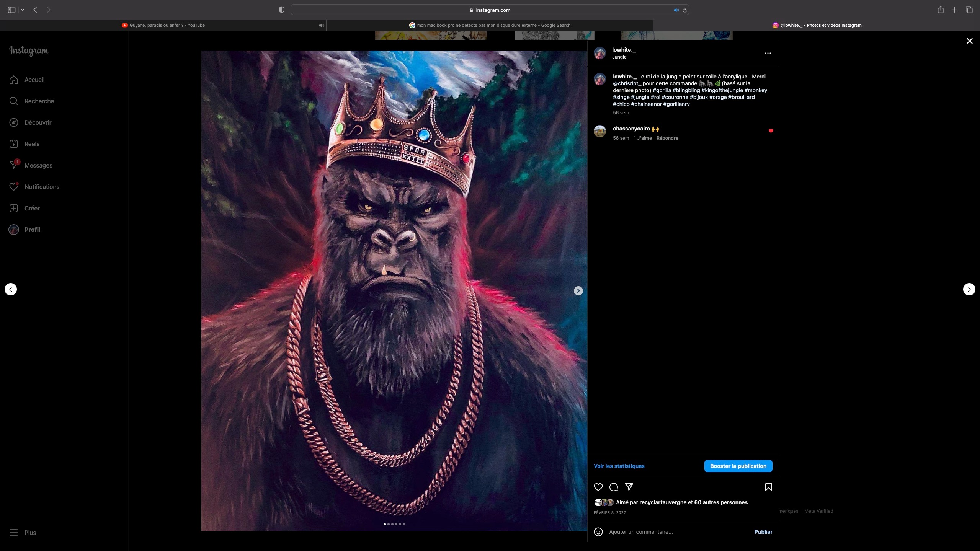980x551 pixels.
Task: Open Voir les statistiques link
Action: (619, 466)
